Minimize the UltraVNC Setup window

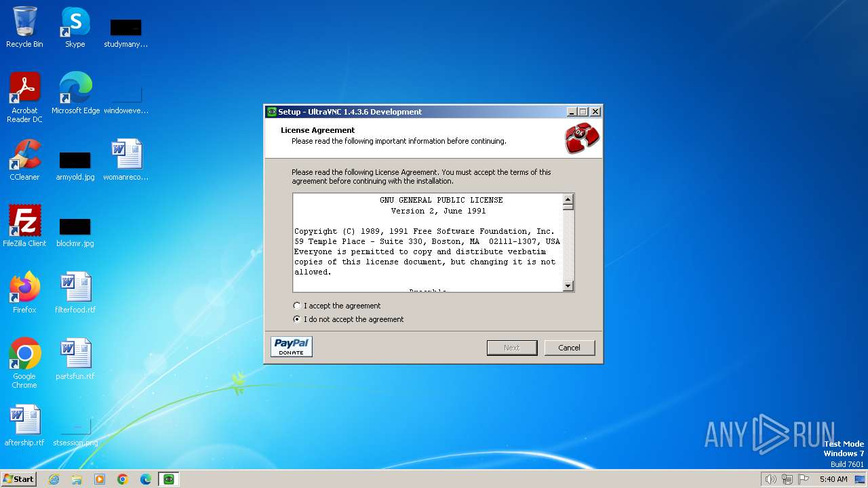click(x=572, y=112)
